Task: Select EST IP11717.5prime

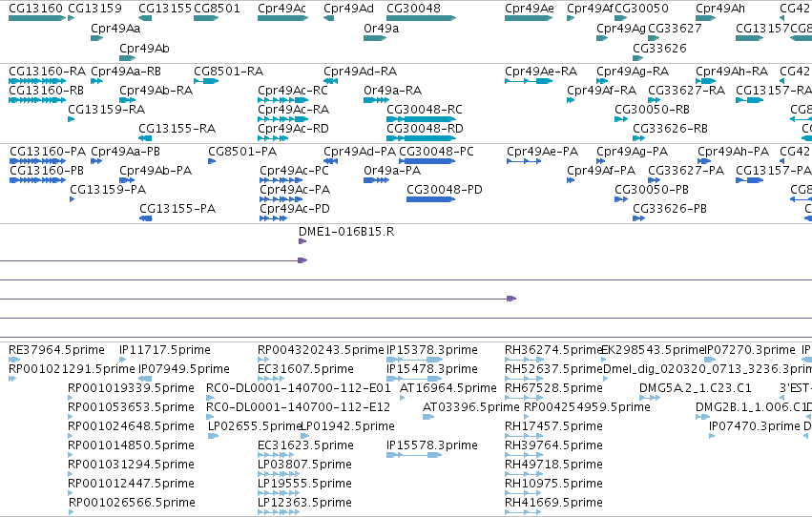Action: tap(165, 350)
